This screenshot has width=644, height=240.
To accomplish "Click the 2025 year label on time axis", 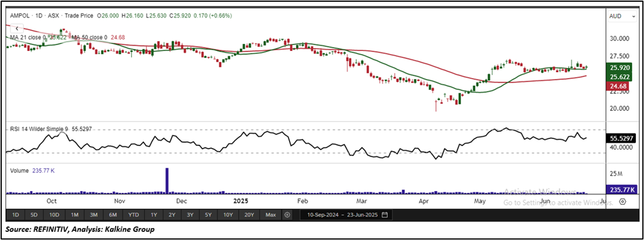I will 241,201.
